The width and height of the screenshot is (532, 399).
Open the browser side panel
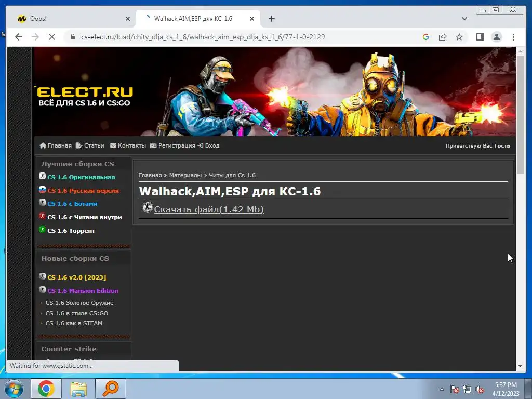tap(480, 37)
